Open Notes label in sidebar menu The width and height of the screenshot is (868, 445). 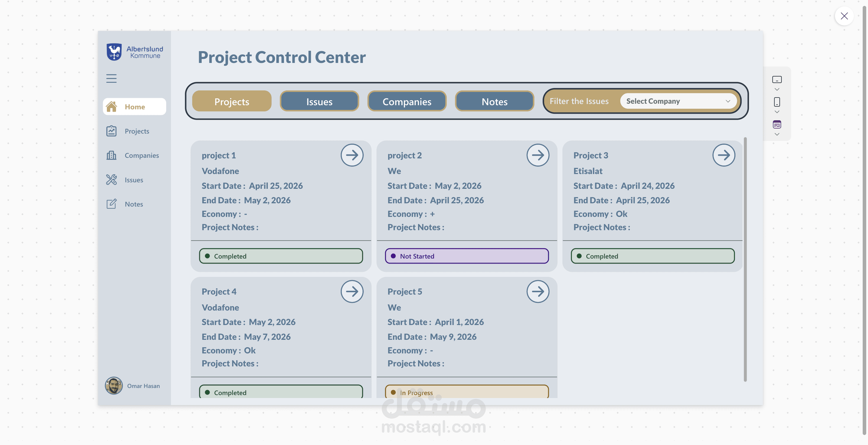tap(134, 204)
